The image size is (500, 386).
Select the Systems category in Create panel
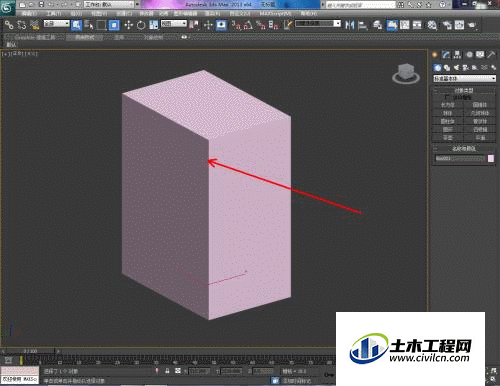pos(494,68)
